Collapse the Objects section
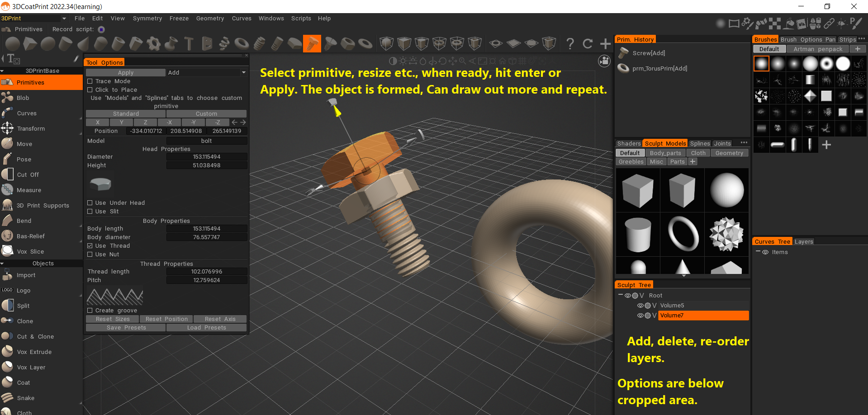This screenshot has width=868, height=415. pyautogui.click(x=2, y=264)
